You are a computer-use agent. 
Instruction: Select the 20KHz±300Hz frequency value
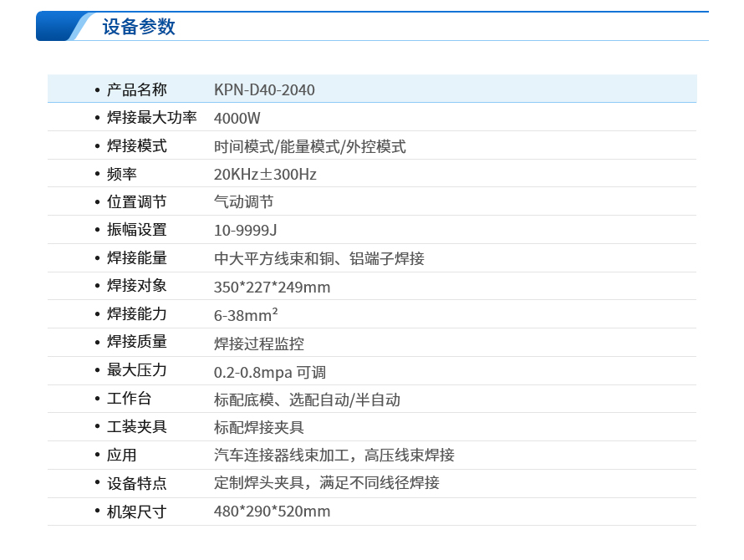(x=265, y=175)
